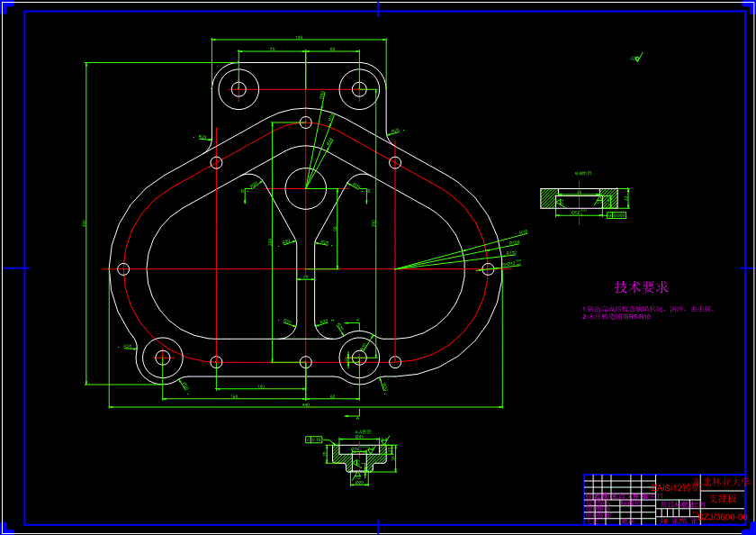The height and width of the screenshot is (535, 756).
Task: Click the title block revision table
Action: tap(618, 500)
